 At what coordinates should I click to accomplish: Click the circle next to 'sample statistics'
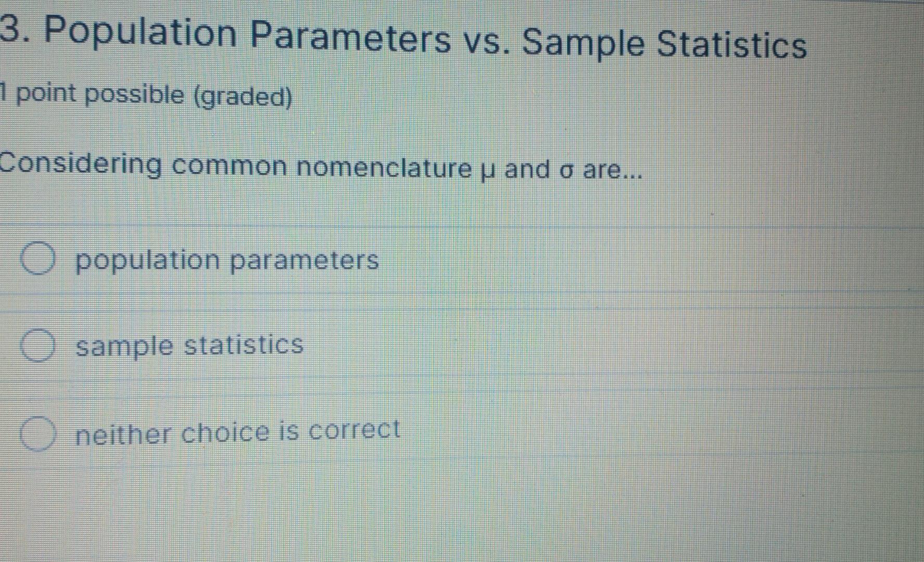click(36, 346)
